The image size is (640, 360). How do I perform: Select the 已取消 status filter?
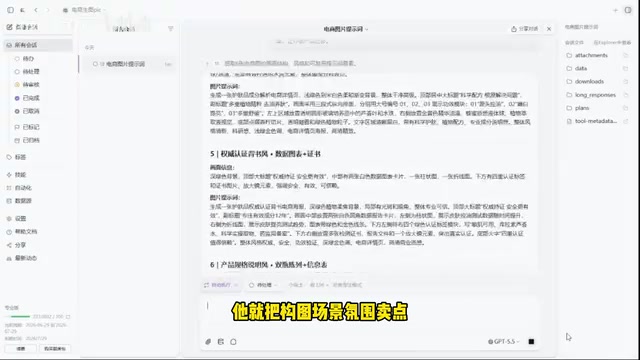pos(31,111)
